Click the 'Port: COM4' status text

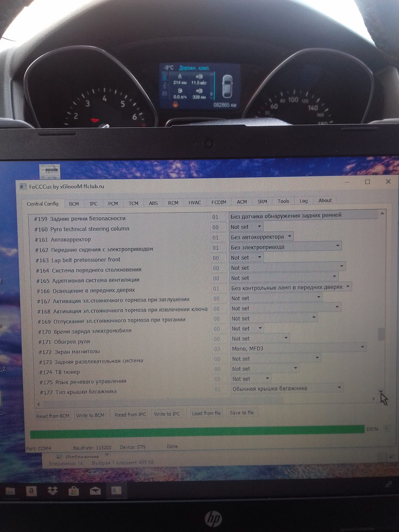coord(38,448)
